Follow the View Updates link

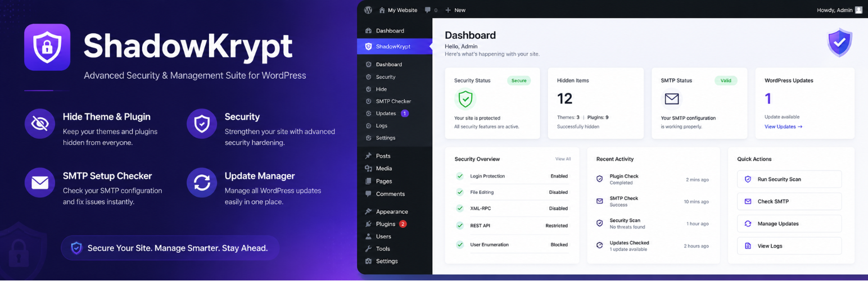click(x=783, y=127)
